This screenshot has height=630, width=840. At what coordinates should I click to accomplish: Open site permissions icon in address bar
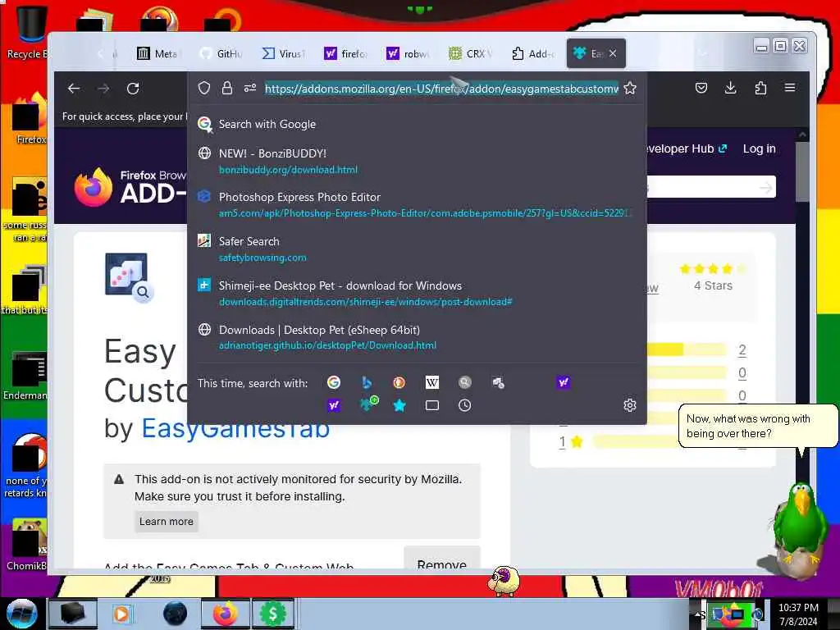pos(250,88)
